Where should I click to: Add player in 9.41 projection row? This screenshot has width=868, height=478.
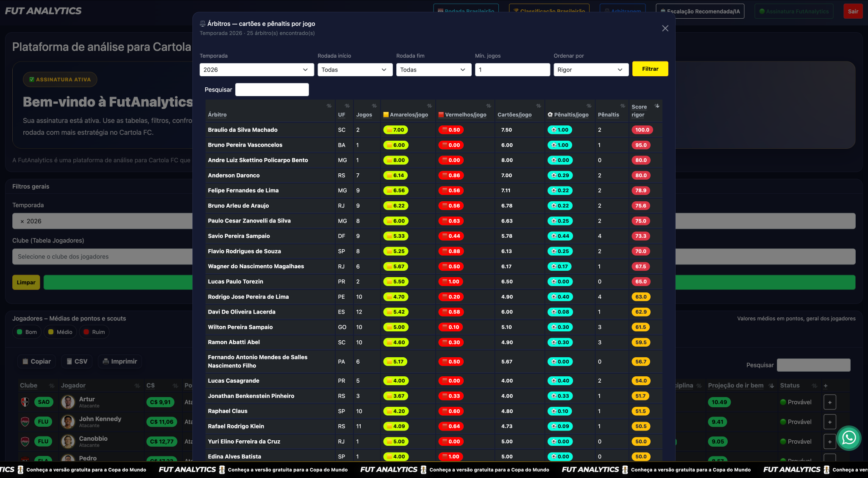(830, 422)
